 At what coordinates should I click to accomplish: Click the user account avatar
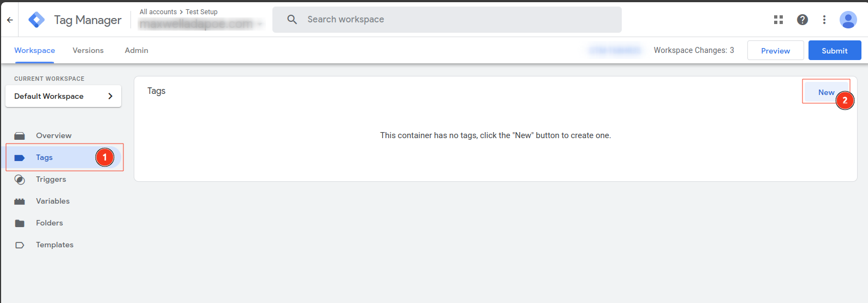click(848, 20)
